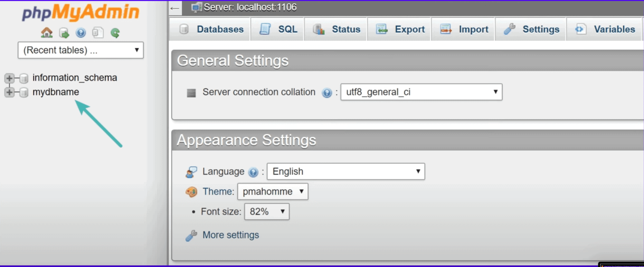Open the Theme dropdown showing pmahomme
Viewport: 644px width, 267px height.
pyautogui.click(x=272, y=192)
